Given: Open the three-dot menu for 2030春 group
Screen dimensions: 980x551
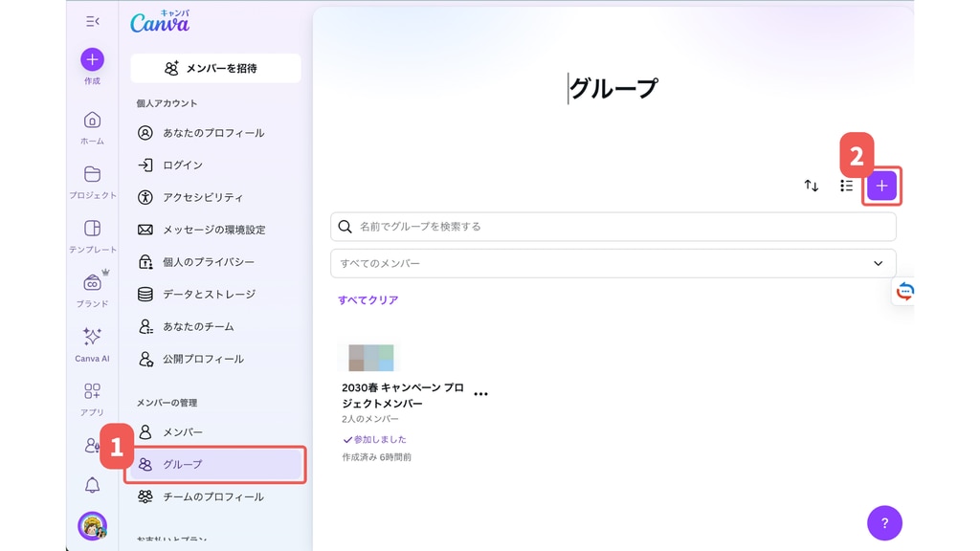Looking at the screenshot, I should [480, 394].
